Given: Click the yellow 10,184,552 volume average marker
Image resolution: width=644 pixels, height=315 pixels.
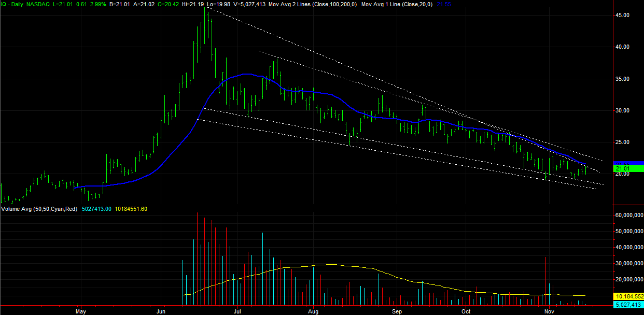Looking at the screenshot, I should (x=628, y=296).
